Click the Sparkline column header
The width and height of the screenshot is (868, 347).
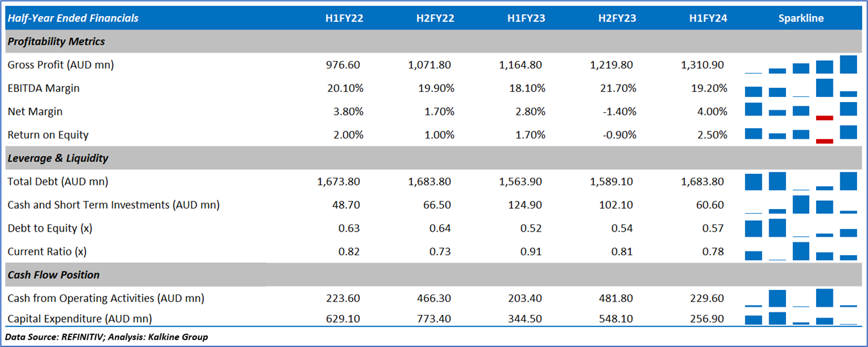pos(801,18)
